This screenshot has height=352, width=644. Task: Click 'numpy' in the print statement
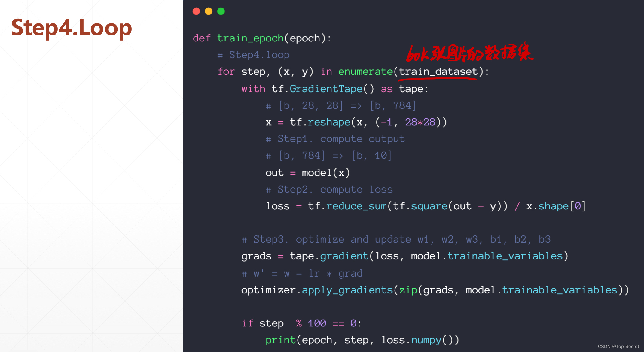click(426, 340)
